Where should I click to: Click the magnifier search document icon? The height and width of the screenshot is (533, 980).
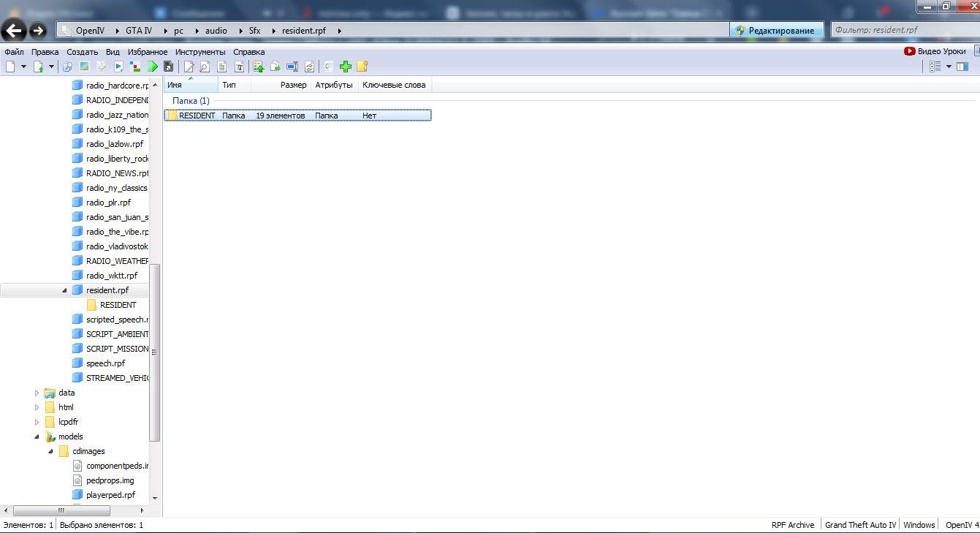click(x=205, y=67)
